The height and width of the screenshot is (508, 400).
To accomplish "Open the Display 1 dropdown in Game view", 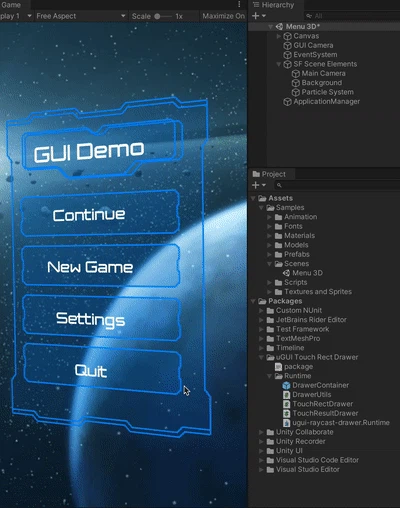I will pos(16,16).
